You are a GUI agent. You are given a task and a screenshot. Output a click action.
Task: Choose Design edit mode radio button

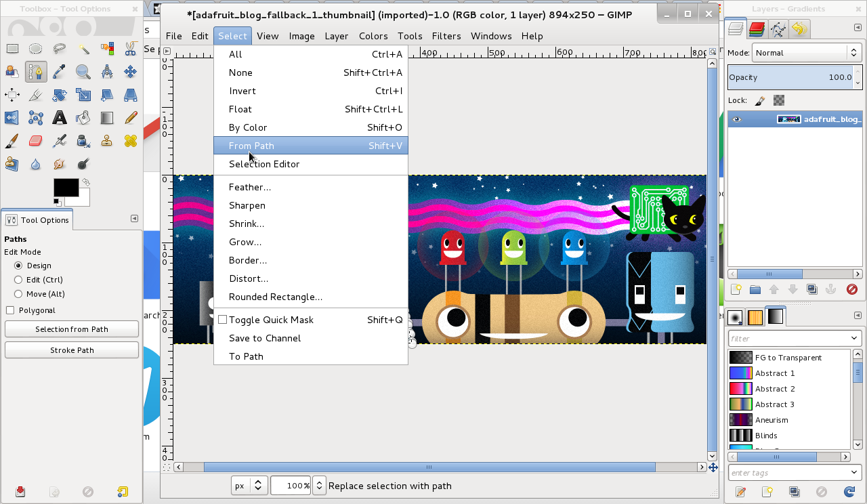click(x=18, y=266)
